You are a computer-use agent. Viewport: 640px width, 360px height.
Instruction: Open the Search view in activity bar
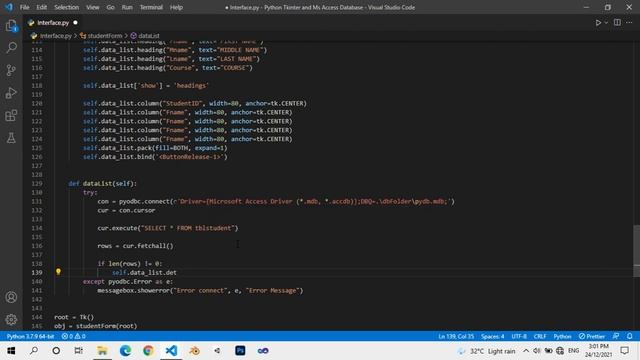point(11,48)
